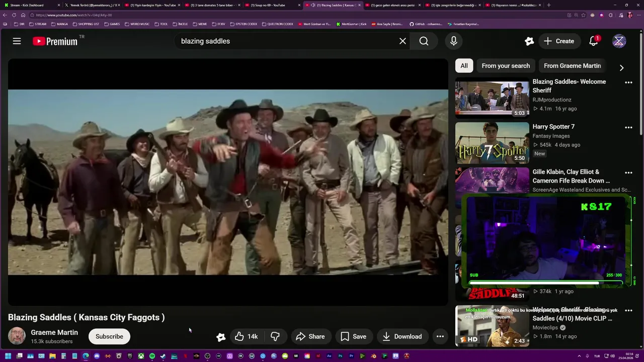Start voice search with microphone icon

click(454, 41)
